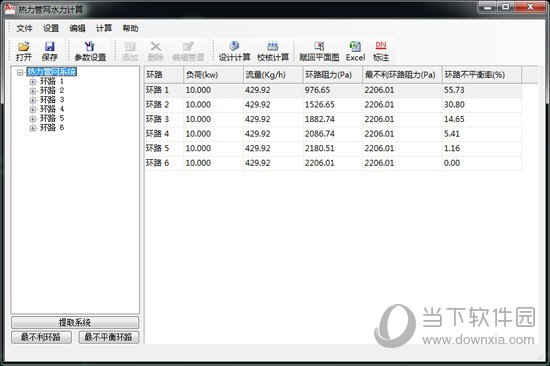The height and width of the screenshot is (366, 550).
Task: Expand tree node 环路 6
Action: pos(33,128)
